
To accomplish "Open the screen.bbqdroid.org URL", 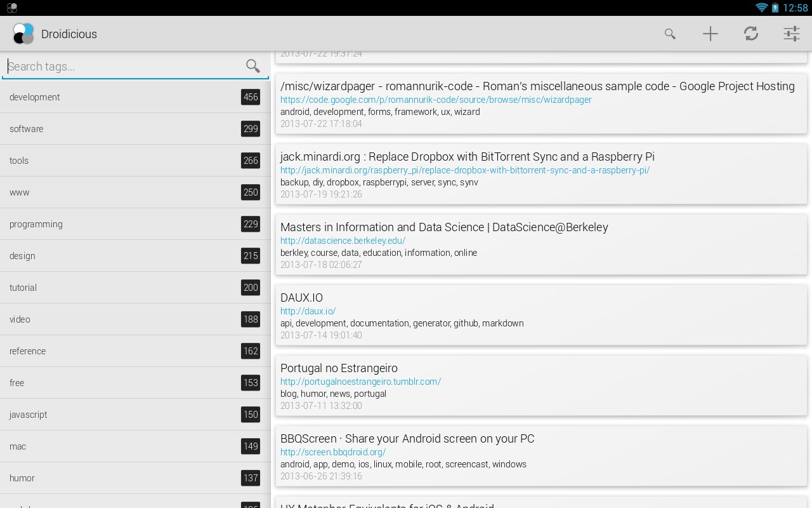I will tap(333, 452).
